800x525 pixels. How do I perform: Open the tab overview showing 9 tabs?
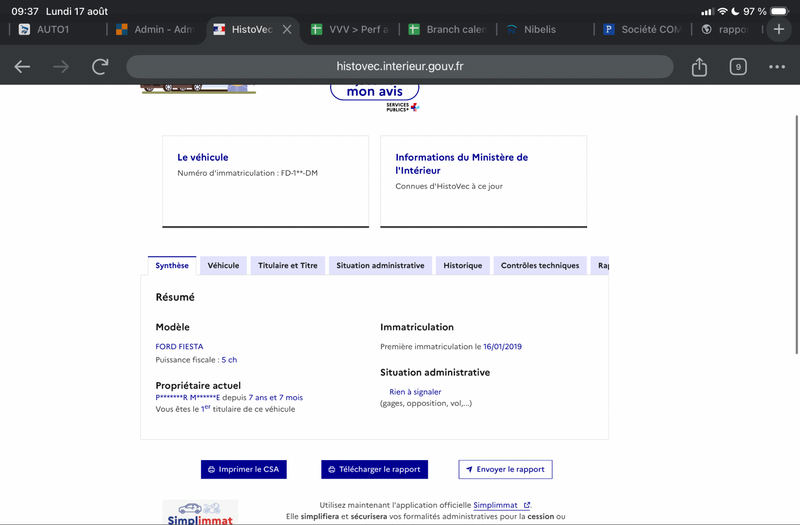coord(738,67)
